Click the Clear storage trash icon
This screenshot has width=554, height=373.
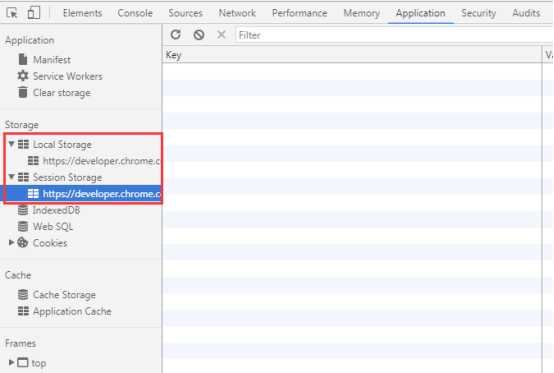(23, 92)
